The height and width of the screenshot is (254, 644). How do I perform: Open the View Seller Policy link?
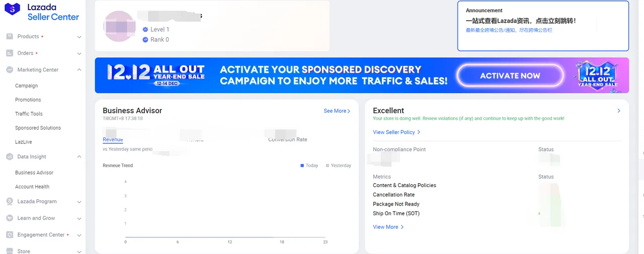[396, 132]
